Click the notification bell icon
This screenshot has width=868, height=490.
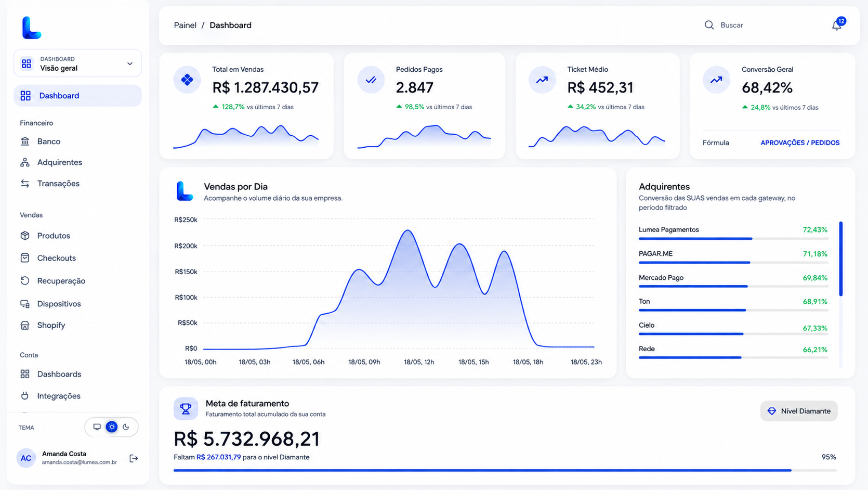[836, 25]
